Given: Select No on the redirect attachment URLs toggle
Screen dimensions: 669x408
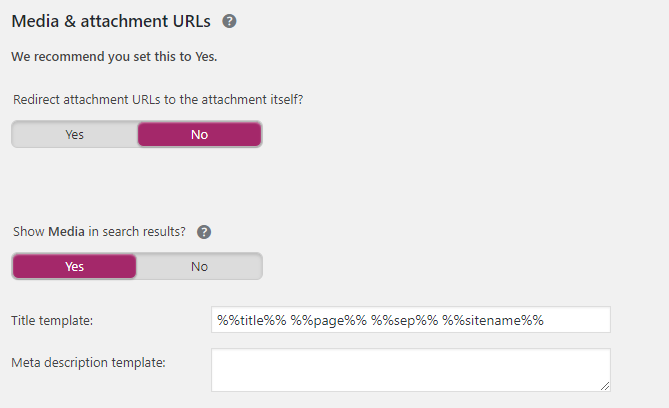Looking at the screenshot, I should (199, 134).
